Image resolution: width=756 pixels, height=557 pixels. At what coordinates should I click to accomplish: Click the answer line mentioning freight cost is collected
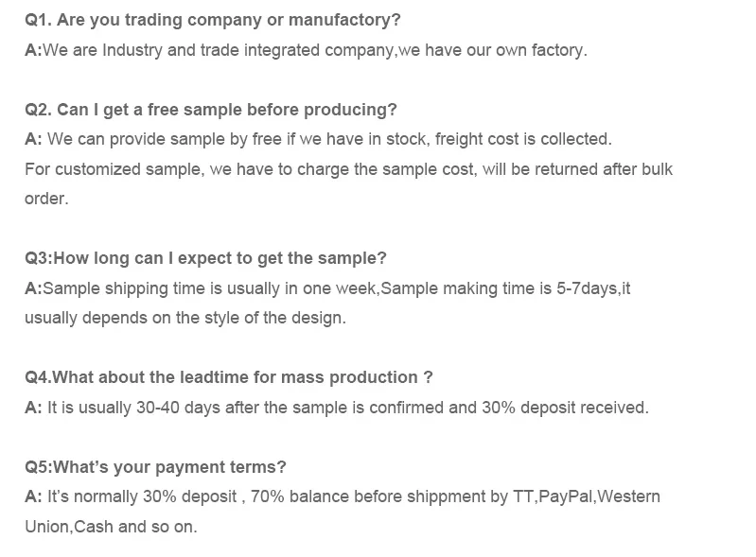pyautogui.click(x=318, y=139)
